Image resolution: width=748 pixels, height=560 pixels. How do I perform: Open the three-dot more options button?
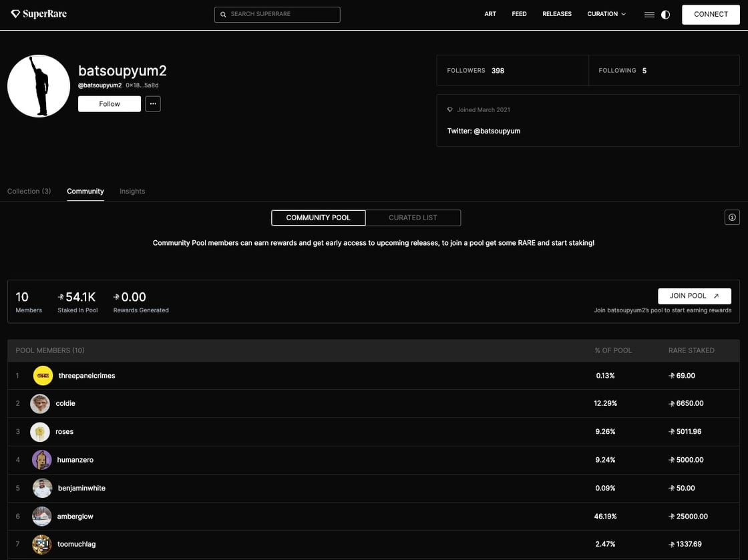coord(153,104)
